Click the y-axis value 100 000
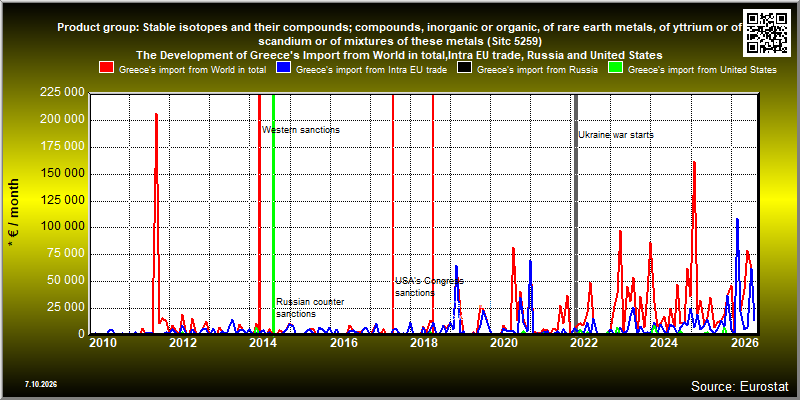Viewport: 800px width, 400px height. point(63,227)
